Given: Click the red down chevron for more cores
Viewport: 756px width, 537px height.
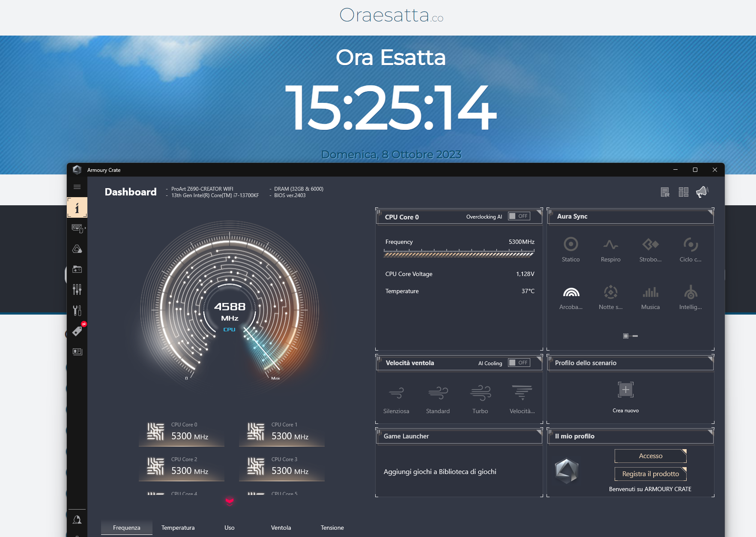Looking at the screenshot, I should click(230, 501).
